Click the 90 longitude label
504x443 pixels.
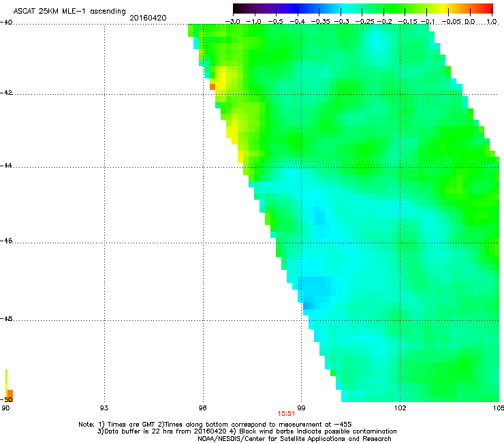(5, 408)
